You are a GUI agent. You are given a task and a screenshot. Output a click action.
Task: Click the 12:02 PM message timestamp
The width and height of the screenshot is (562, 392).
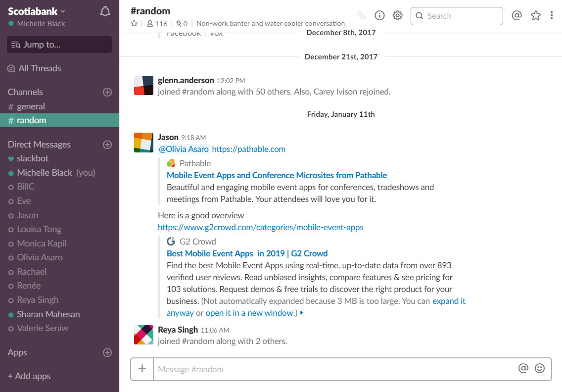pos(231,81)
